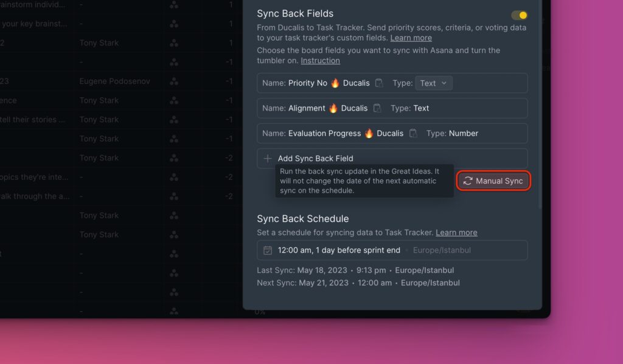Image resolution: width=623 pixels, height=364 pixels.
Task: Click the calendar icon in schedule field
Action: point(268,250)
